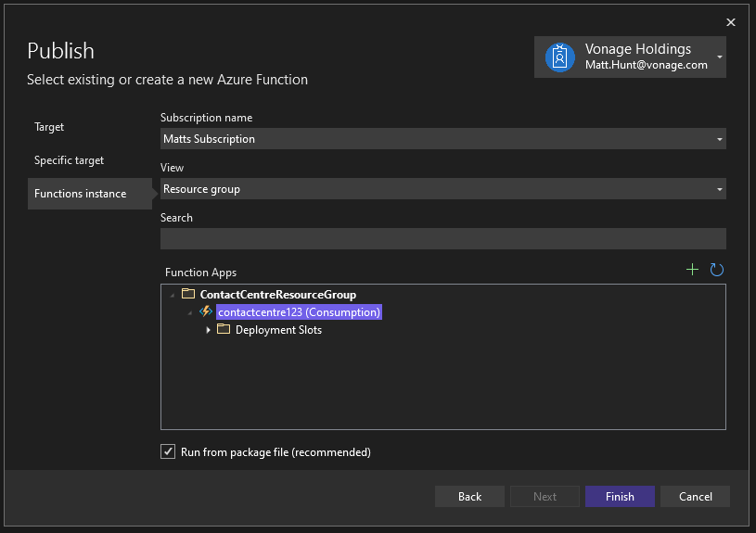Select the Functions instance step

point(90,194)
